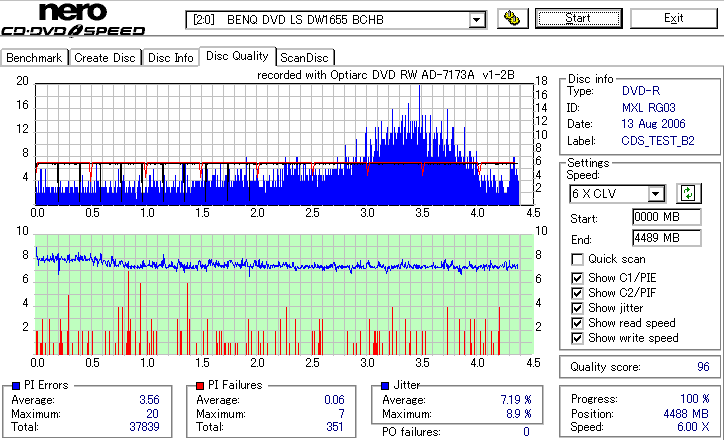
Task: Click PI Errors total 37839
Action: [144, 427]
